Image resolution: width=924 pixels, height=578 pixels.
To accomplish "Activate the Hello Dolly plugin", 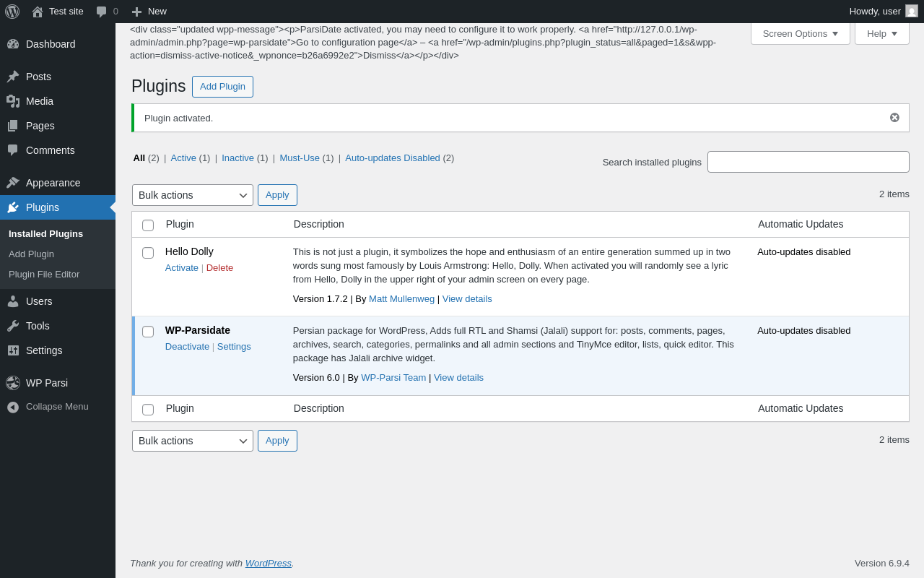I will tap(182, 268).
